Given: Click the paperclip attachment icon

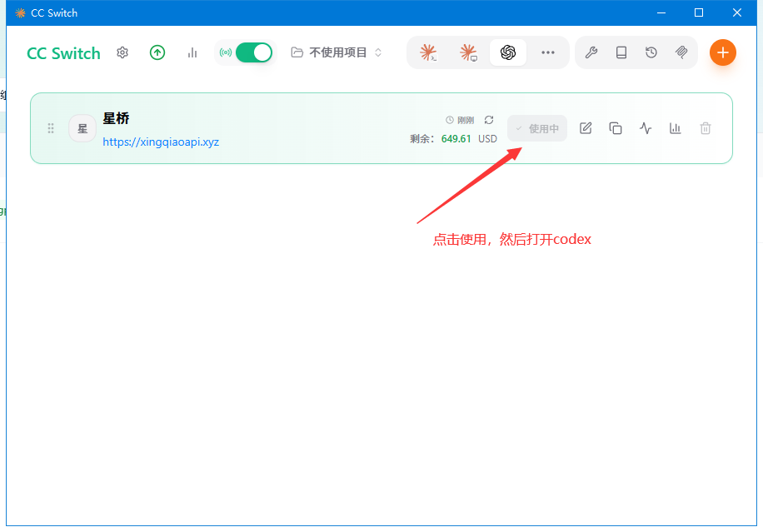Looking at the screenshot, I should pos(681,52).
